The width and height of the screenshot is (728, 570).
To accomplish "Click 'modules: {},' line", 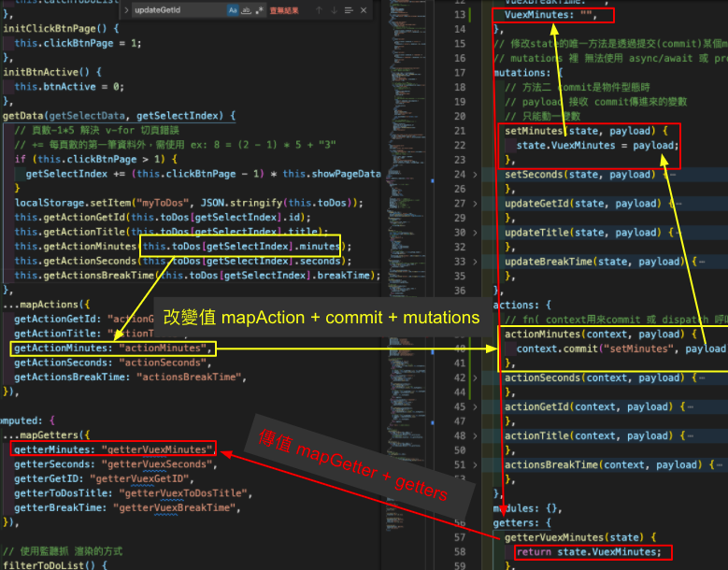I will [528, 508].
